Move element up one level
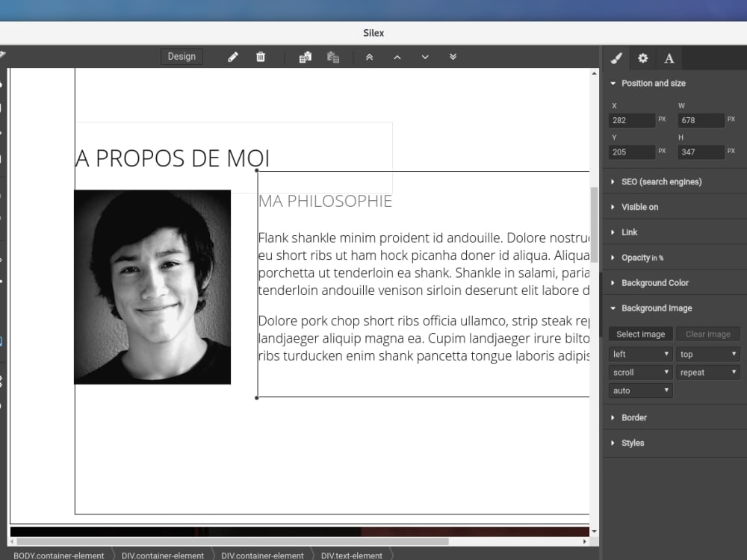Image resolution: width=747 pixels, height=560 pixels. (397, 57)
